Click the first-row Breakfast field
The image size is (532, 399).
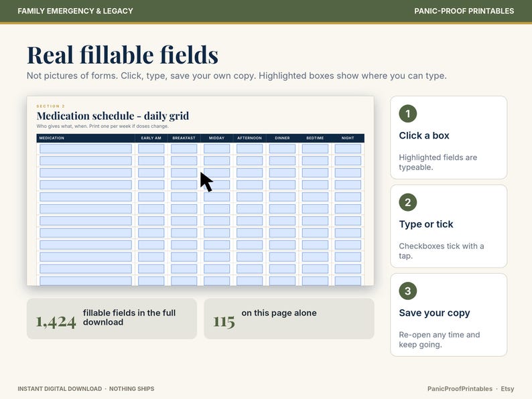click(184, 149)
